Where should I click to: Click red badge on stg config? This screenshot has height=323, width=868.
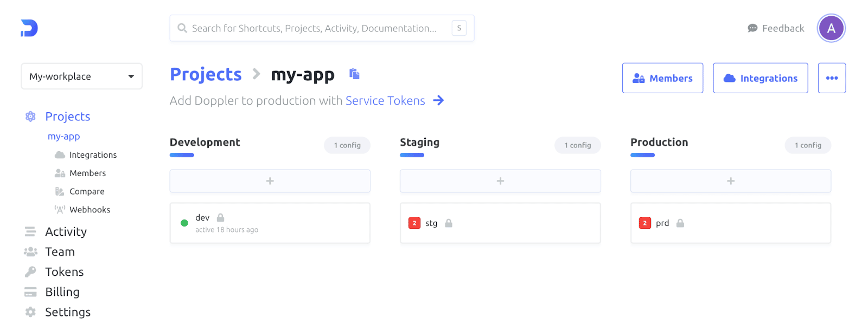[x=414, y=223]
